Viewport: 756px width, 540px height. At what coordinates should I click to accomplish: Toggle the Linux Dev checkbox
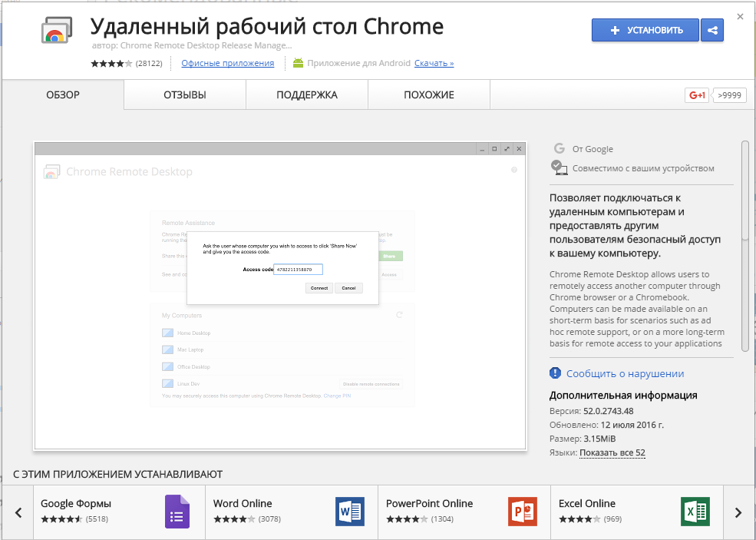[x=167, y=383]
